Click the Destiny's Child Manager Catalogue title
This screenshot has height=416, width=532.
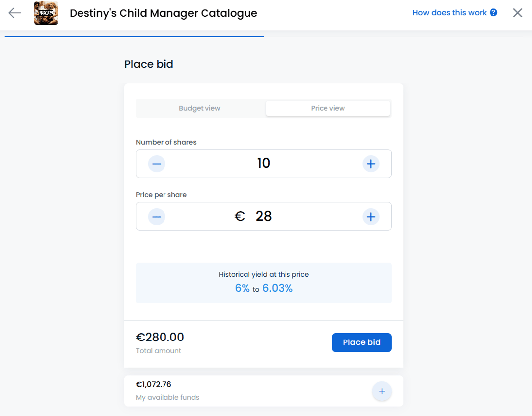pos(164,13)
